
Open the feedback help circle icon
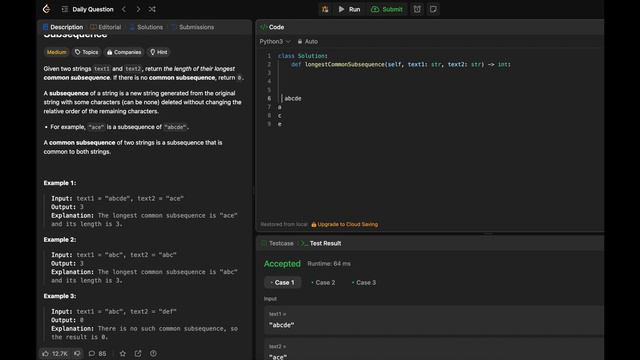point(153,353)
